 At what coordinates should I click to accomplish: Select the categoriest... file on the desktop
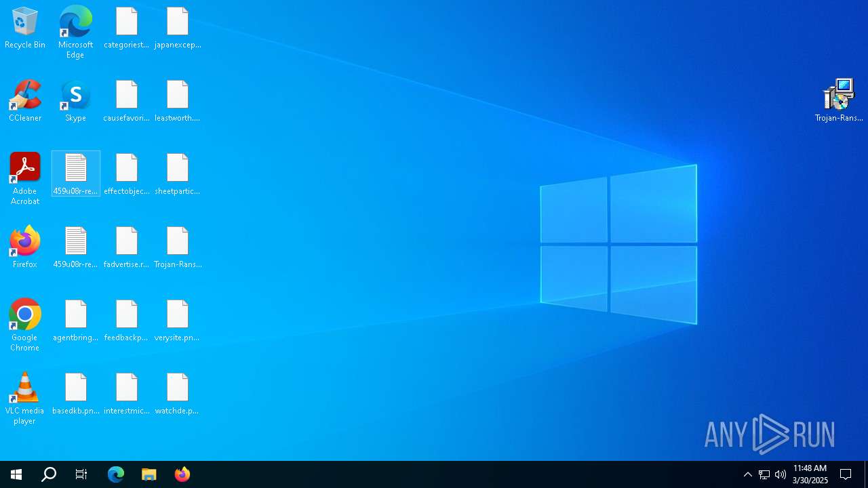click(126, 28)
